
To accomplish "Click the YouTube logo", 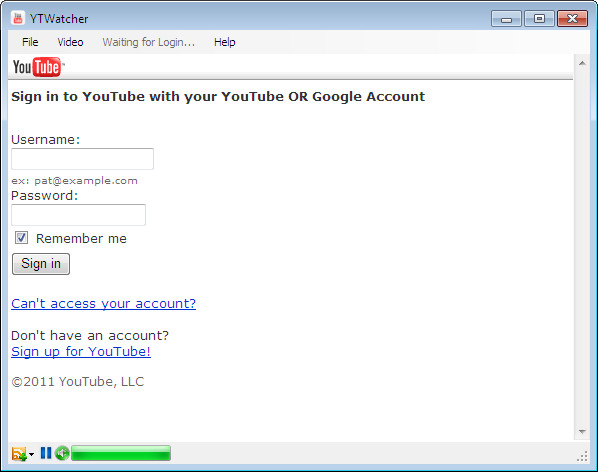I will (38, 67).
